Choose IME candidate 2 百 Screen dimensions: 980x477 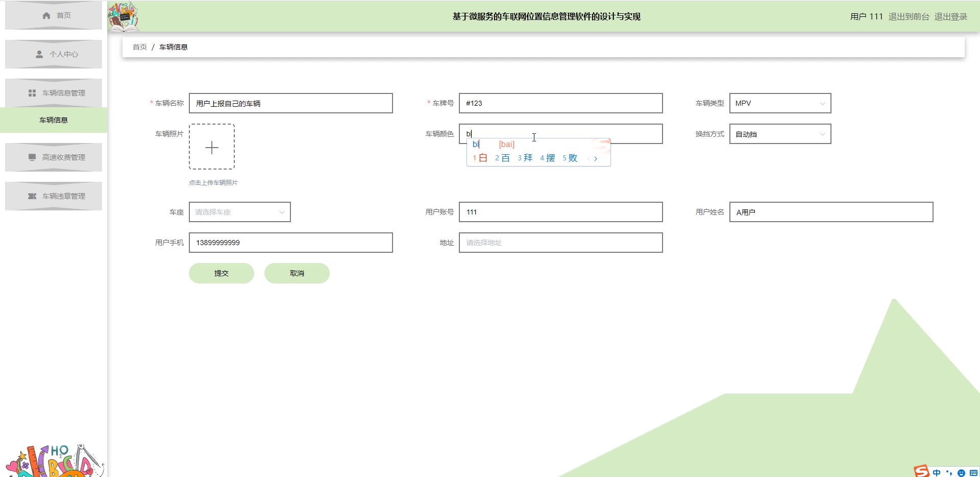(x=502, y=158)
